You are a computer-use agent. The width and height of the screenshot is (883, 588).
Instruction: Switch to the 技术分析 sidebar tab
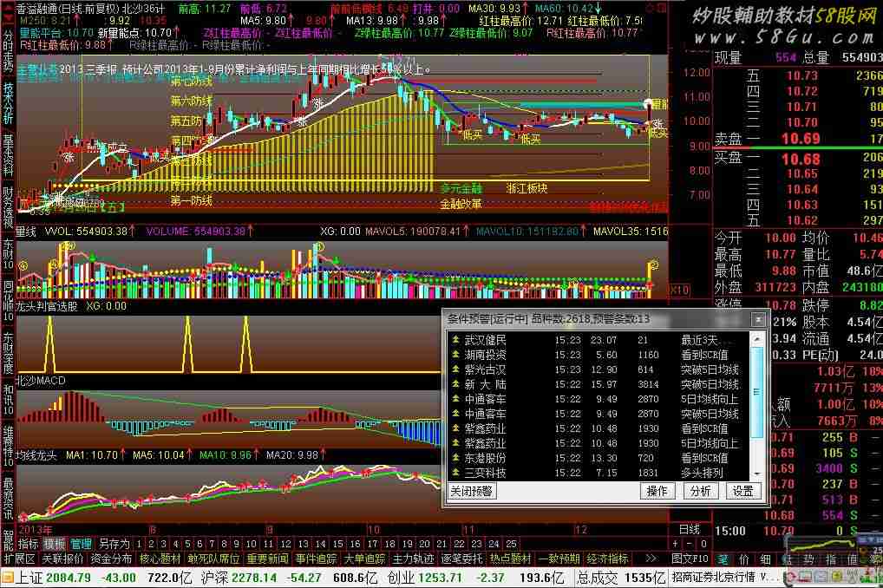click(x=8, y=103)
